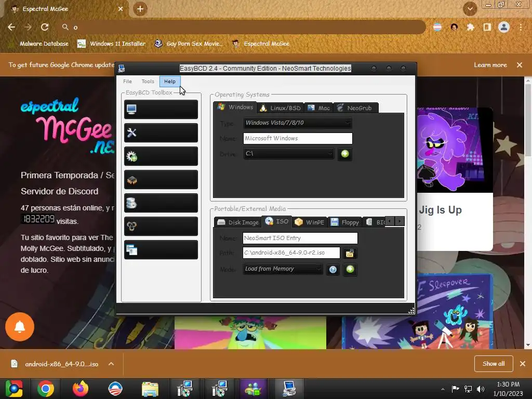The height and width of the screenshot is (399, 532).
Task: Open BCD Deployment toolbox button
Action: [161, 227]
